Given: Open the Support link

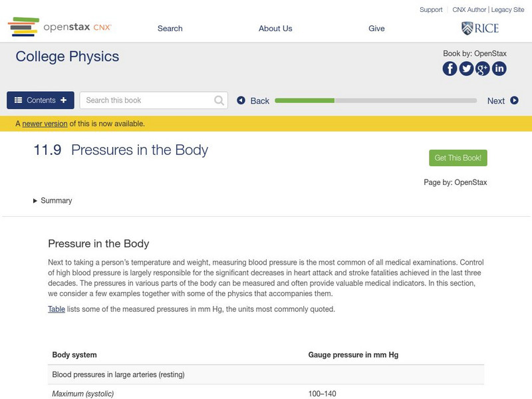Looking at the screenshot, I should [431, 10].
